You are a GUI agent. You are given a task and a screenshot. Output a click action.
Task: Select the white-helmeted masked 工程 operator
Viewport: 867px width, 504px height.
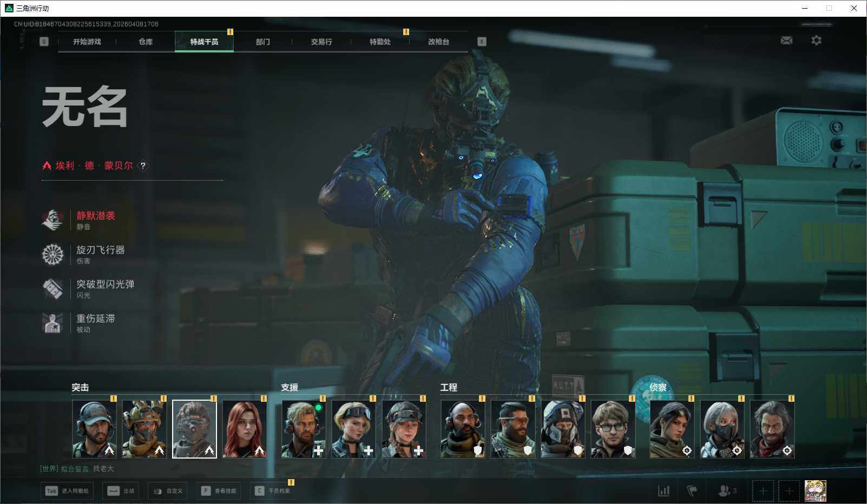point(563,429)
